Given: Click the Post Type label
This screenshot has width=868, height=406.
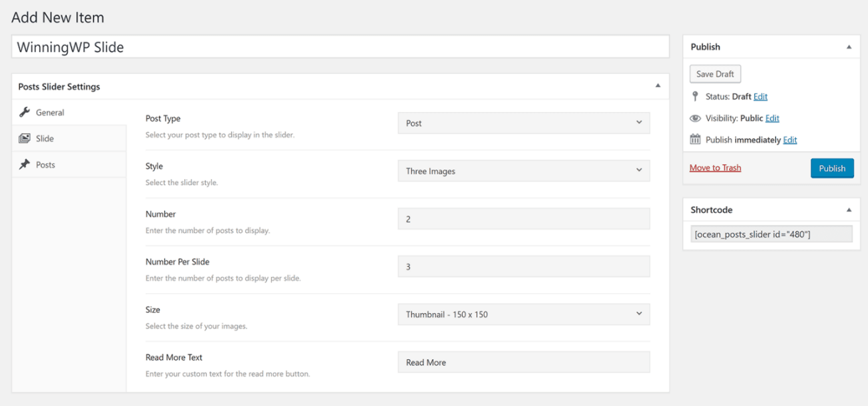Looking at the screenshot, I should click(163, 118).
